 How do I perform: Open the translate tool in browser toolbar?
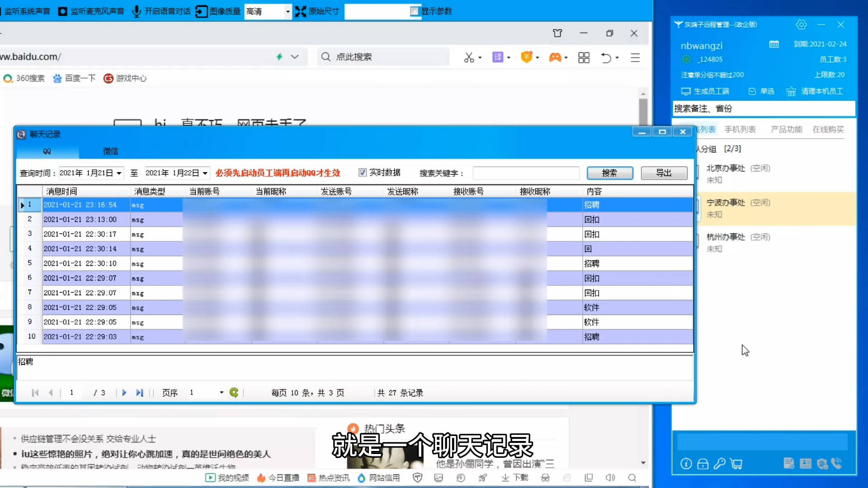(497, 57)
